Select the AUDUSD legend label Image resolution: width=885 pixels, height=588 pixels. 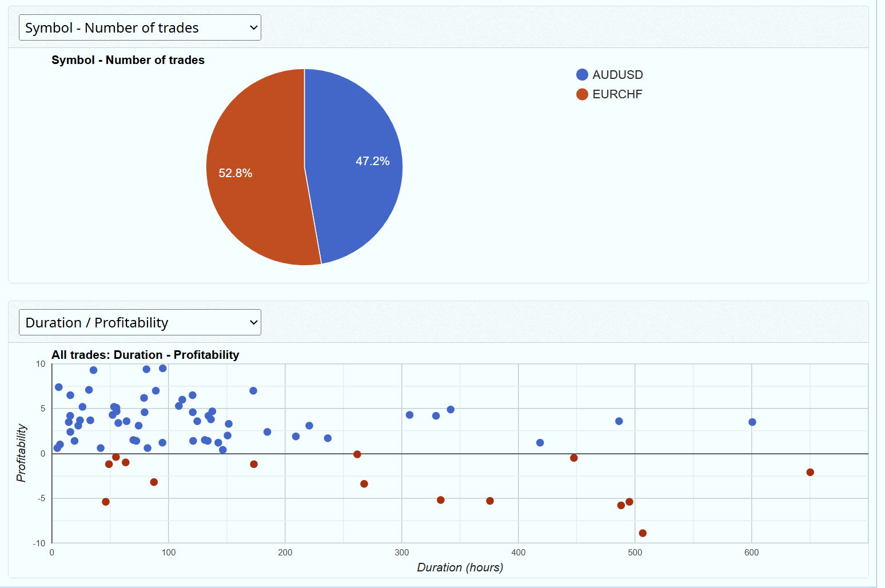pos(617,75)
